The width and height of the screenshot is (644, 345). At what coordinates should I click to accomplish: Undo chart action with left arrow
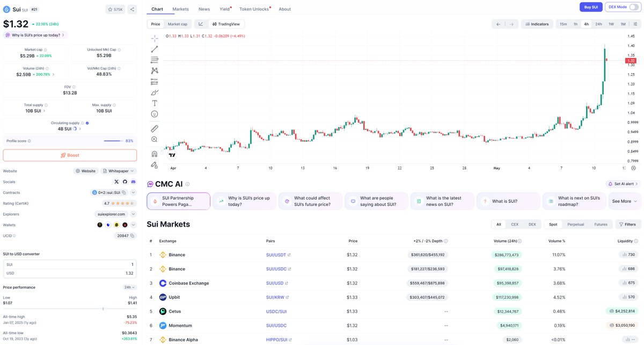click(499, 24)
